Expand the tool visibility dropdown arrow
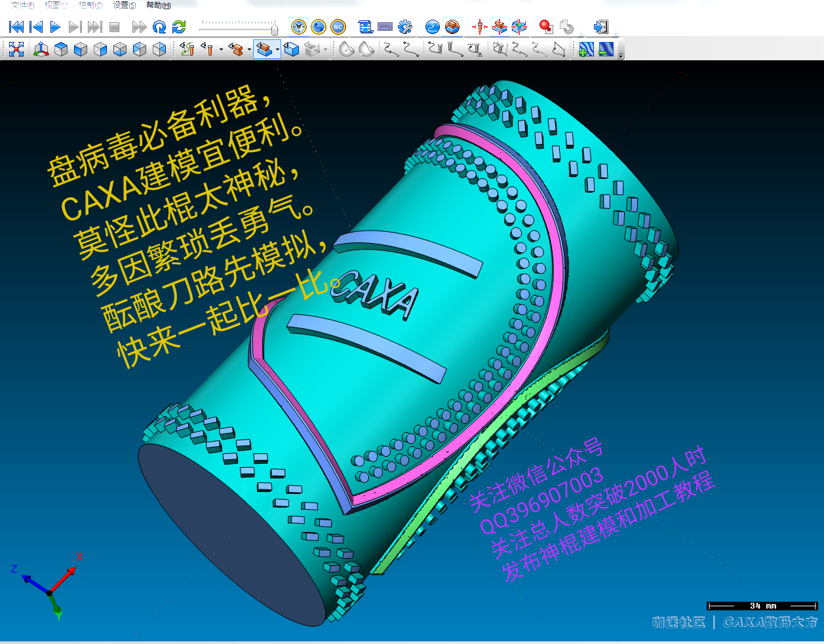The image size is (824, 644). click(221, 50)
